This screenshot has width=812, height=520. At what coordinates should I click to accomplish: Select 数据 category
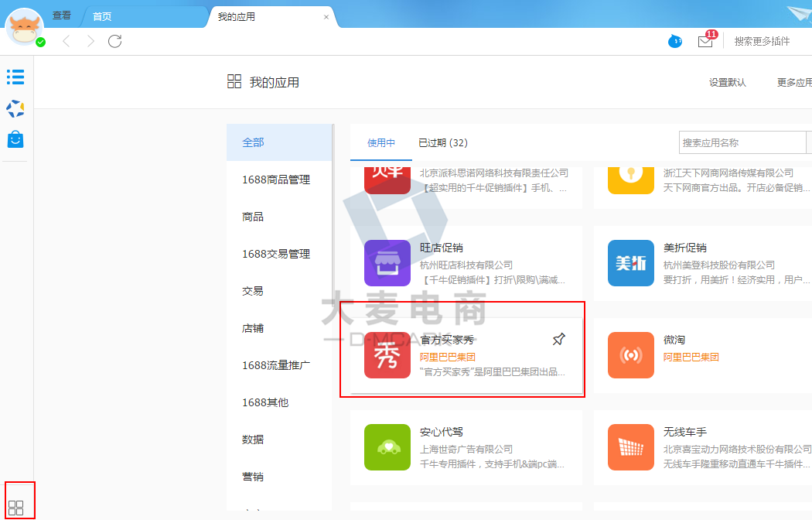[279, 440]
